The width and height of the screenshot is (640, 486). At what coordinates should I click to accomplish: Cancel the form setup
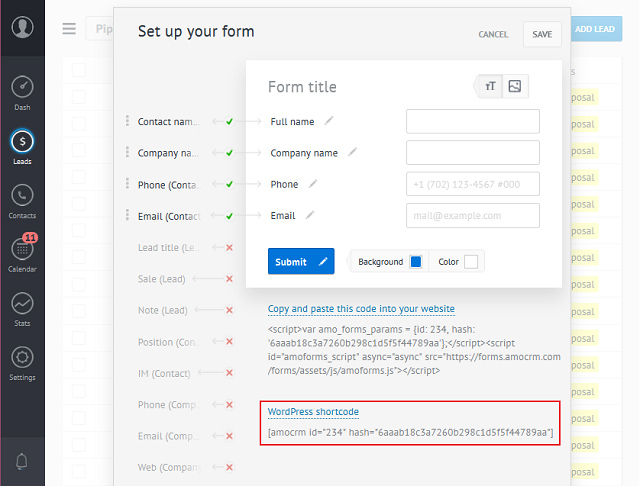493,34
